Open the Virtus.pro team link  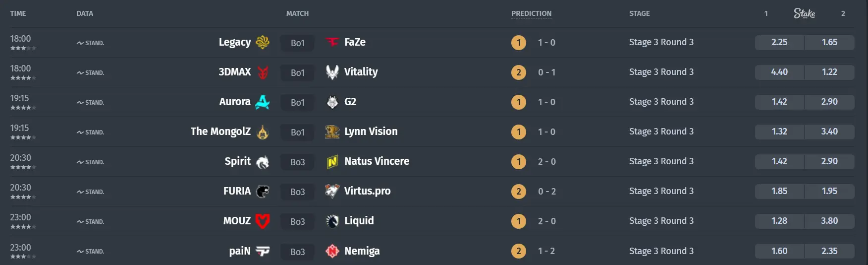pyautogui.click(x=367, y=191)
